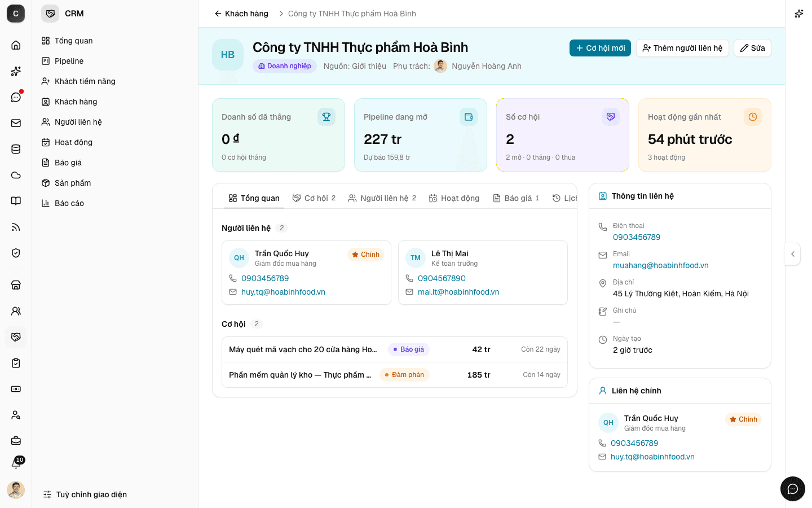Open the shield check icon in the left icon rail

pyautogui.click(x=16, y=253)
